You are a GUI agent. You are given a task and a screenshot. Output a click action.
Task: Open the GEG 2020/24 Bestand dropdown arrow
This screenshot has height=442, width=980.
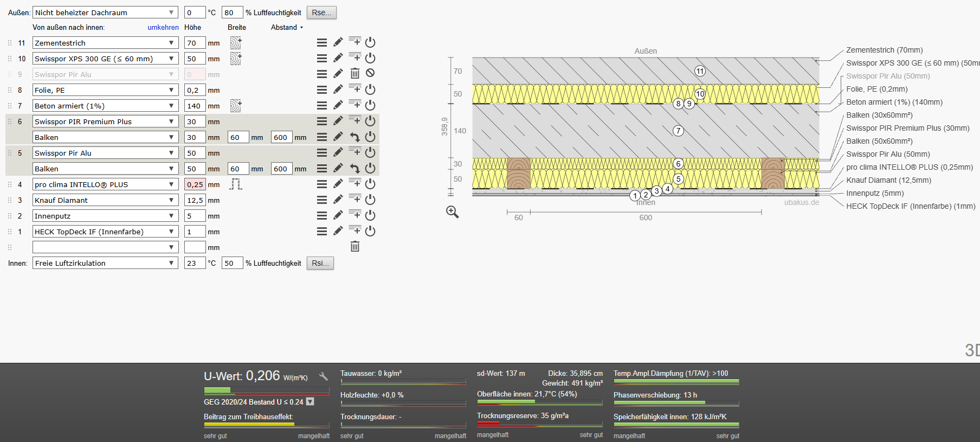pyautogui.click(x=310, y=402)
